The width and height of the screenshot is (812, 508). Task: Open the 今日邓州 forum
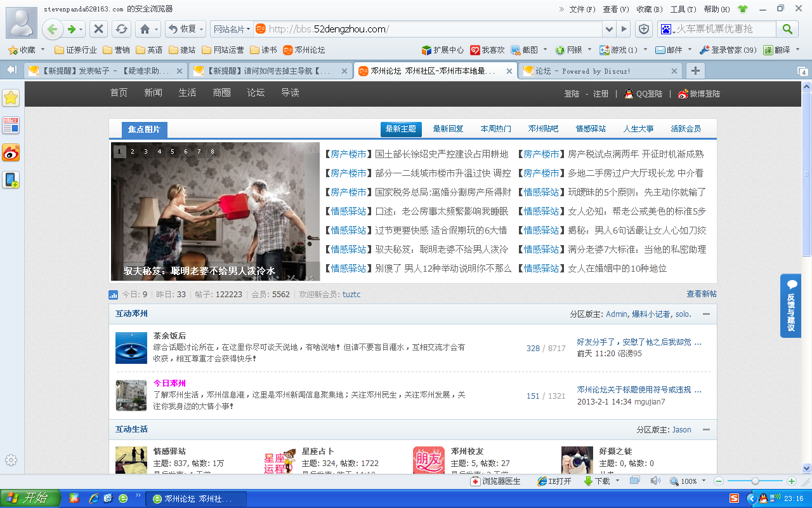(x=169, y=384)
